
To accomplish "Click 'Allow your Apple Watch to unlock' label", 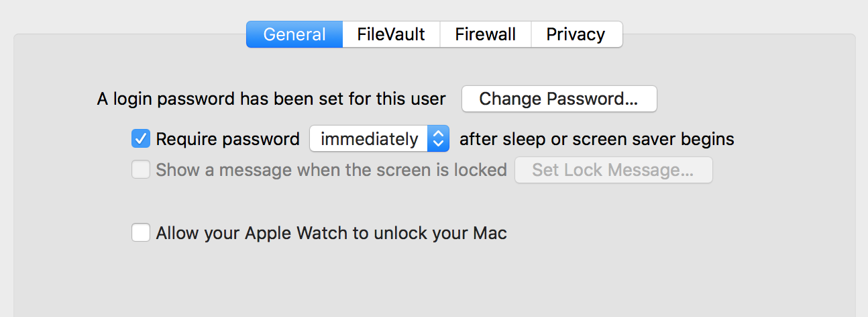I will click(331, 233).
